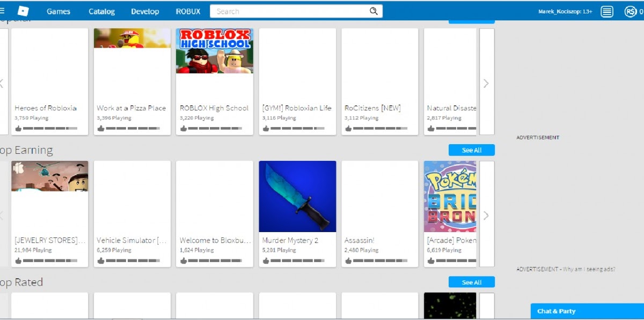644x320 pixels.
Task: Open ROBLOX High School thumbnail
Action: pyautogui.click(x=215, y=51)
